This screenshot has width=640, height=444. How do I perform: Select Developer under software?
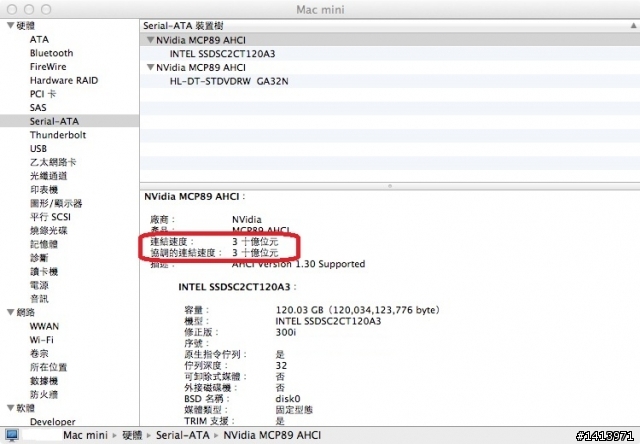coord(53,422)
